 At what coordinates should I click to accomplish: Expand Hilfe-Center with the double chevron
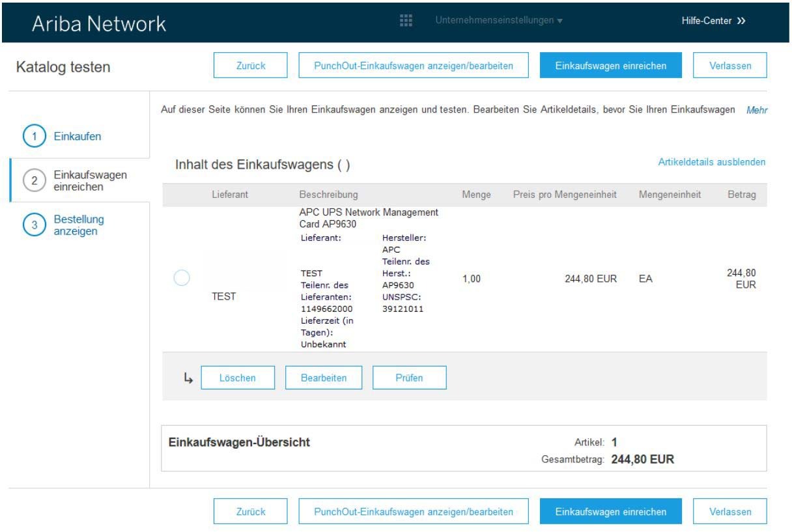741,21
